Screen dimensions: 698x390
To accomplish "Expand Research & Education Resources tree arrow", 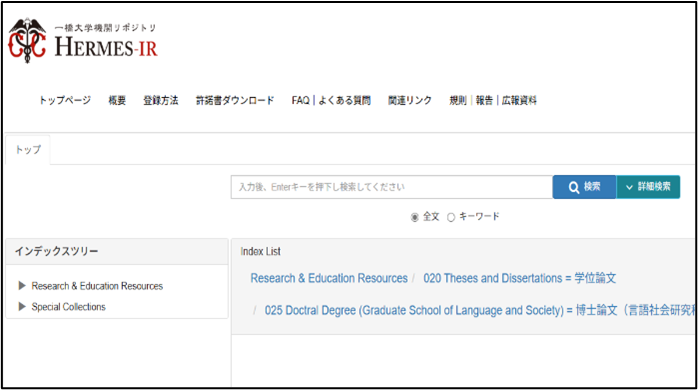I will [x=22, y=285].
